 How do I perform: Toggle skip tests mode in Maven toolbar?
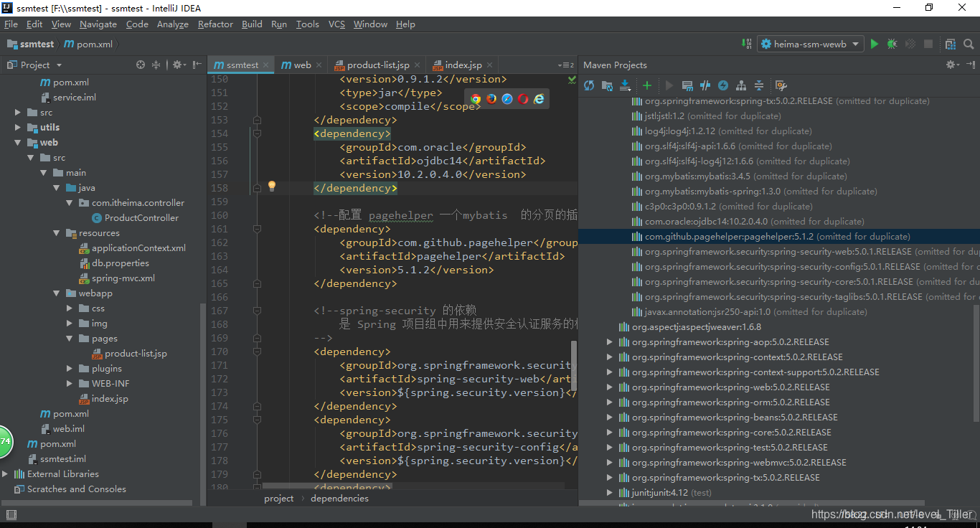723,85
